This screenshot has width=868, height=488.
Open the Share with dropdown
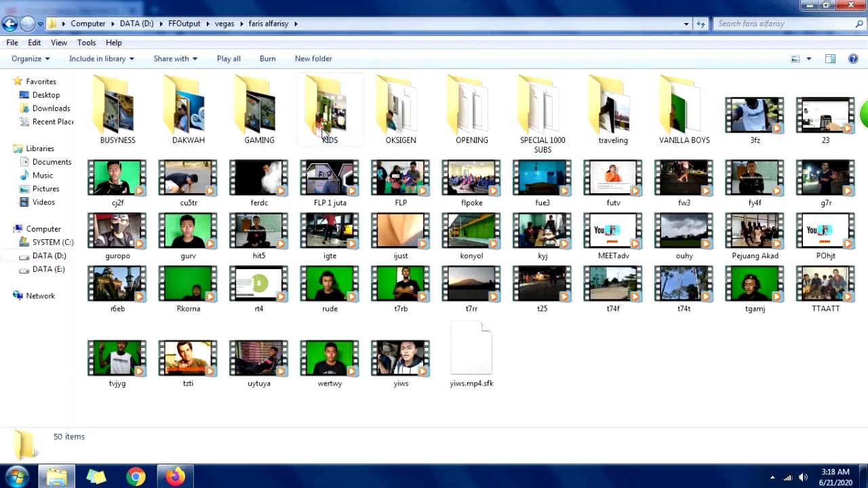coord(176,59)
